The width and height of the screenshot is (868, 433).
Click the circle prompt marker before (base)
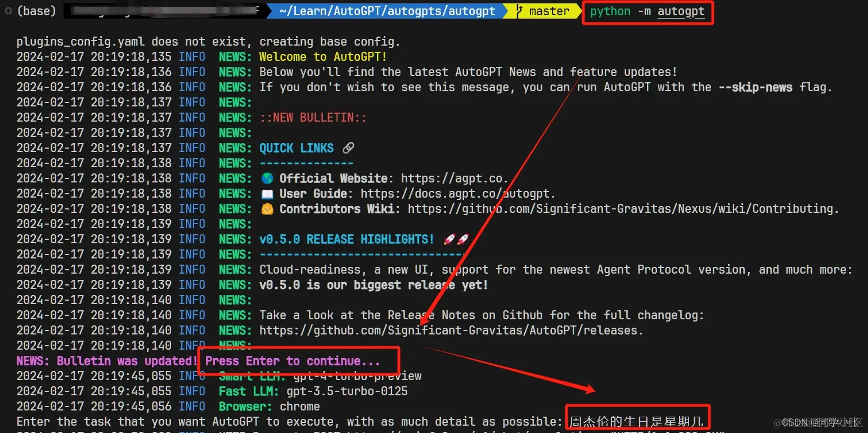click(8, 11)
